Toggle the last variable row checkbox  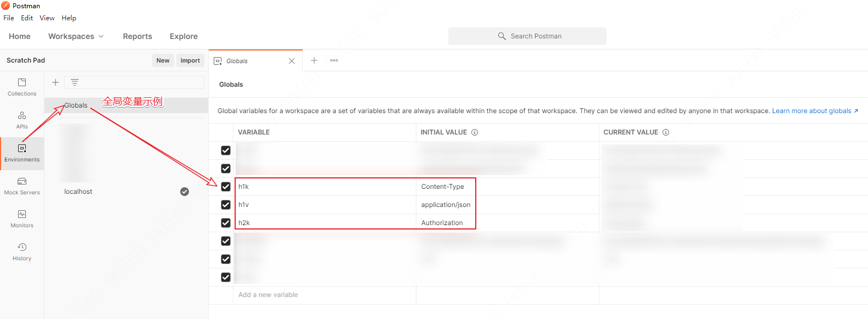point(226,277)
